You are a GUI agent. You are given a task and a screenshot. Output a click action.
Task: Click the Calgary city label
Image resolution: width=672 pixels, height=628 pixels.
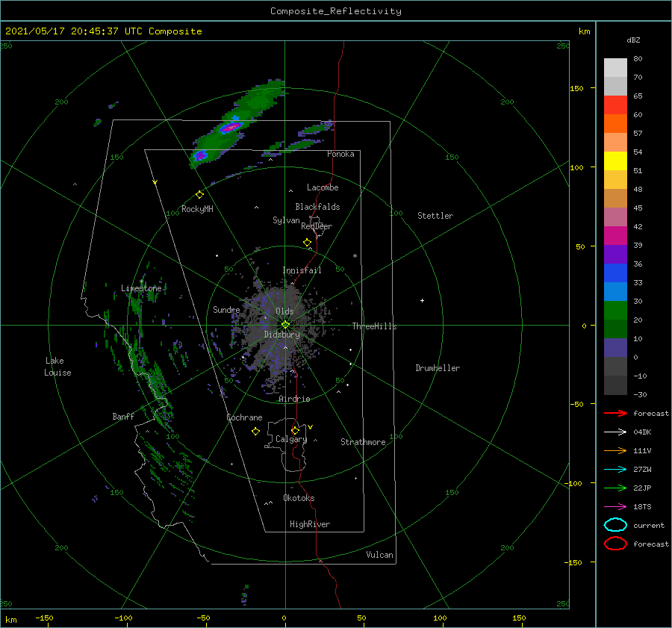click(291, 439)
